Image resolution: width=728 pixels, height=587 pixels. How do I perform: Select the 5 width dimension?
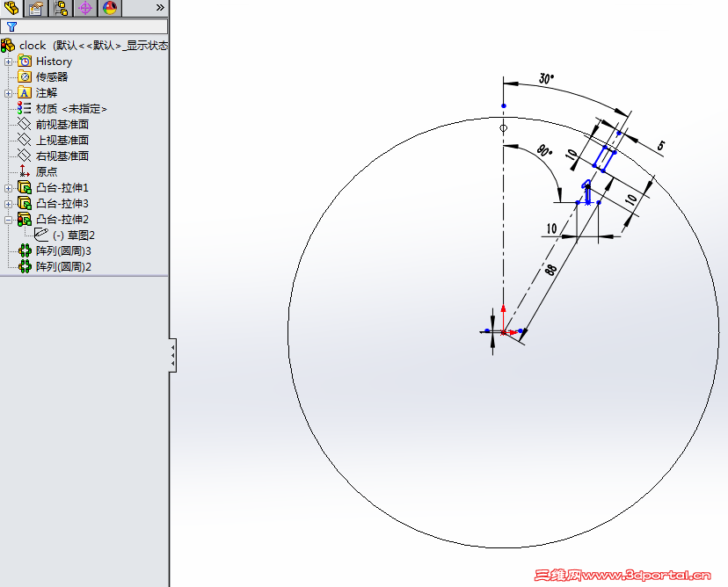tap(660, 146)
